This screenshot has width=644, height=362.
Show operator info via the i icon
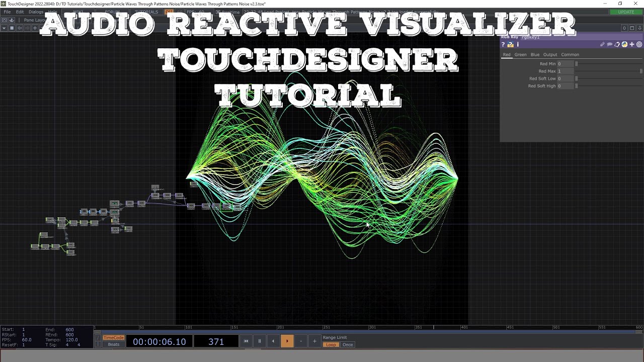coord(518,45)
